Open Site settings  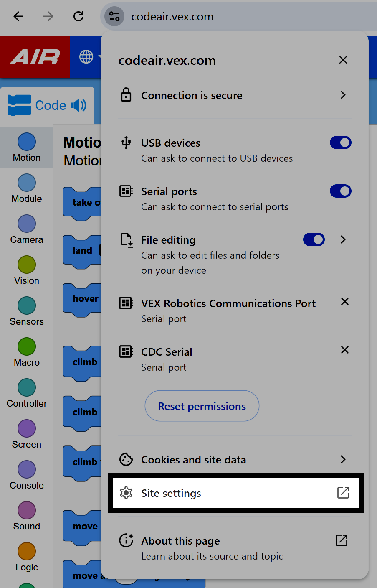235,493
